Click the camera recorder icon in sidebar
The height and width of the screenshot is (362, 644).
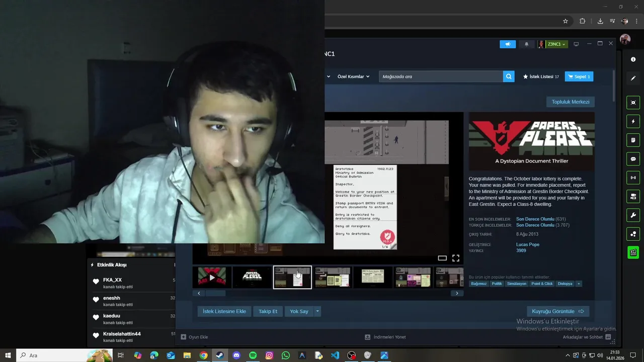point(633,197)
